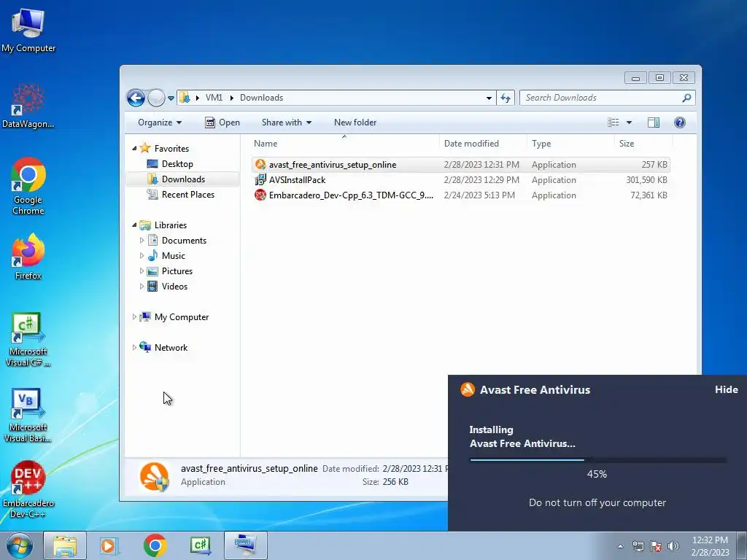Collapse the Libraries tree group

click(x=134, y=225)
